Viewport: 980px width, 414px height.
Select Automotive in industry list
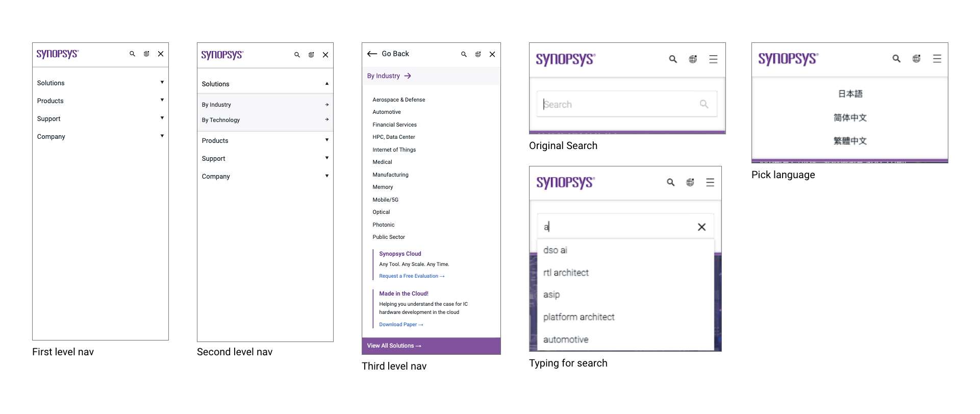[387, 112]
